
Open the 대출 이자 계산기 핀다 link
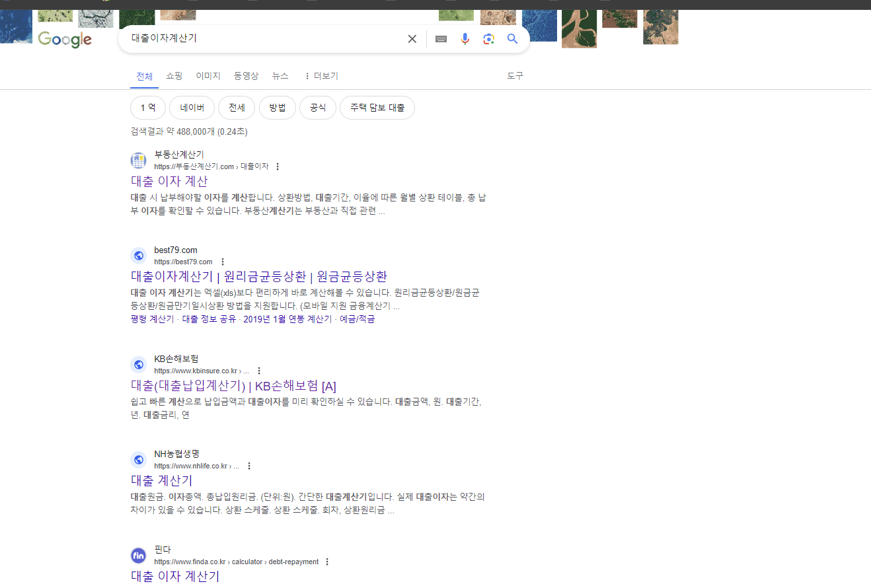click(x=175, y=576)
